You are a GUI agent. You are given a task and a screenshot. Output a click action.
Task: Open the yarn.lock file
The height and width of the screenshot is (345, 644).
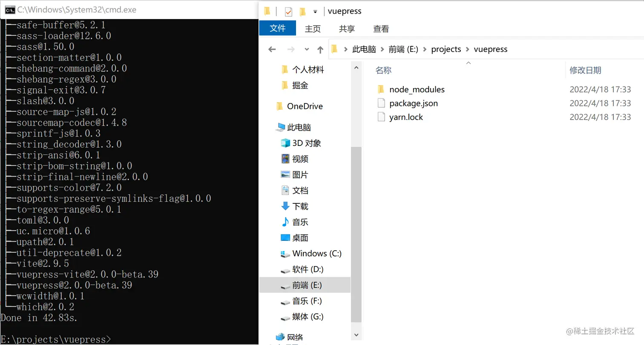tap(405, 117)
